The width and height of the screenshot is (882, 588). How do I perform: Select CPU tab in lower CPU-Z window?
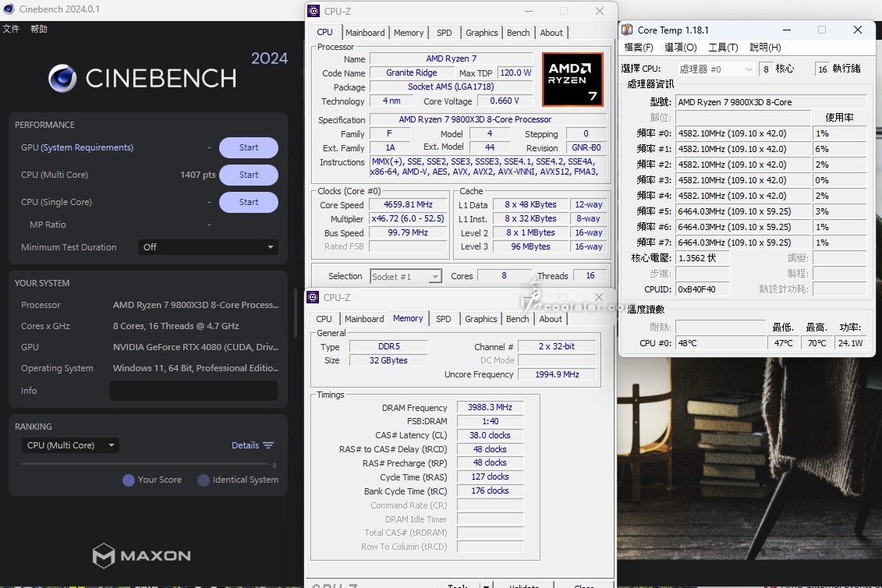[324, 319]
